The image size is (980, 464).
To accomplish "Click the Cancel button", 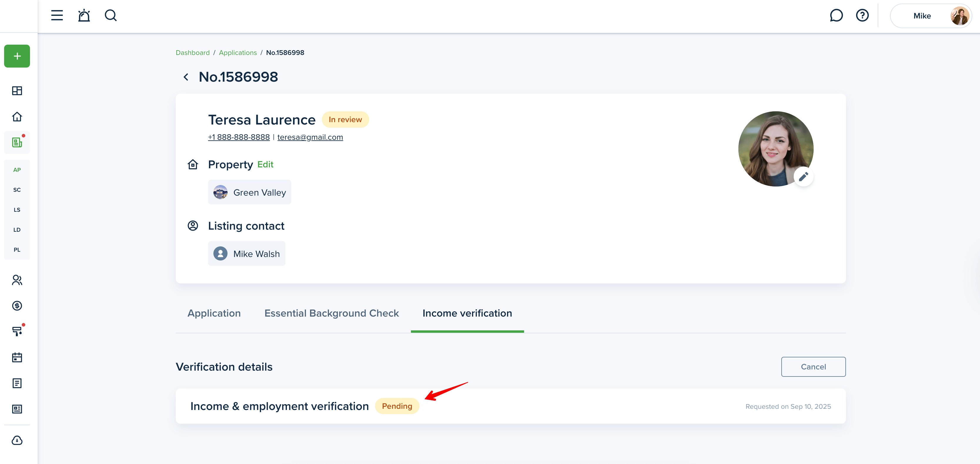I will [x=813, y=367].
